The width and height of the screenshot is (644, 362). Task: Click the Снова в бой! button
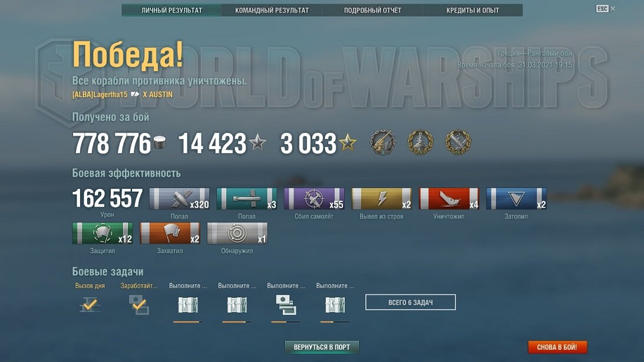(x=557, y=347)
